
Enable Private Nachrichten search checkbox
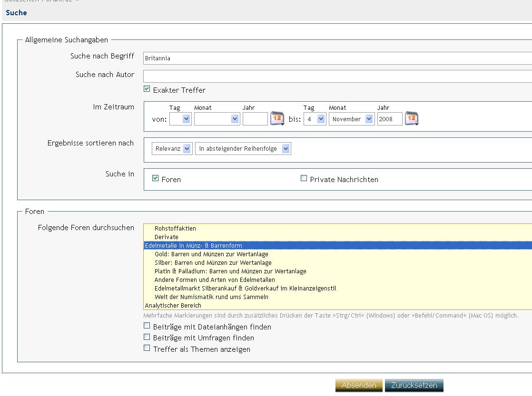pyautogui.click(x=304, y=178)
